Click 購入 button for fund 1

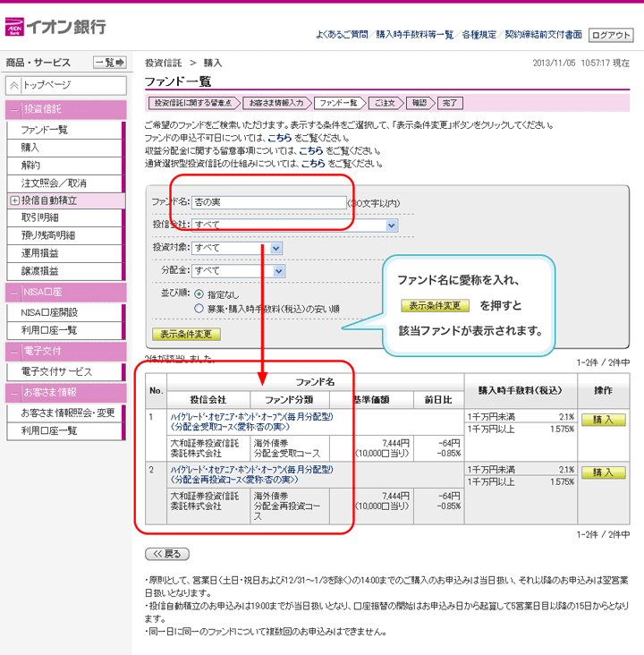click(x=604, y=420)
